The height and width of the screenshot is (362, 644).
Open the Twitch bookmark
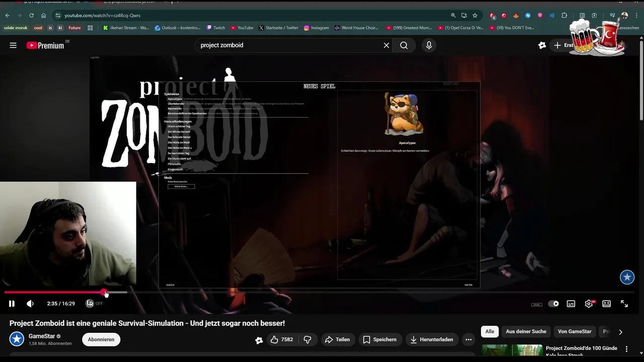click(216, 28)
